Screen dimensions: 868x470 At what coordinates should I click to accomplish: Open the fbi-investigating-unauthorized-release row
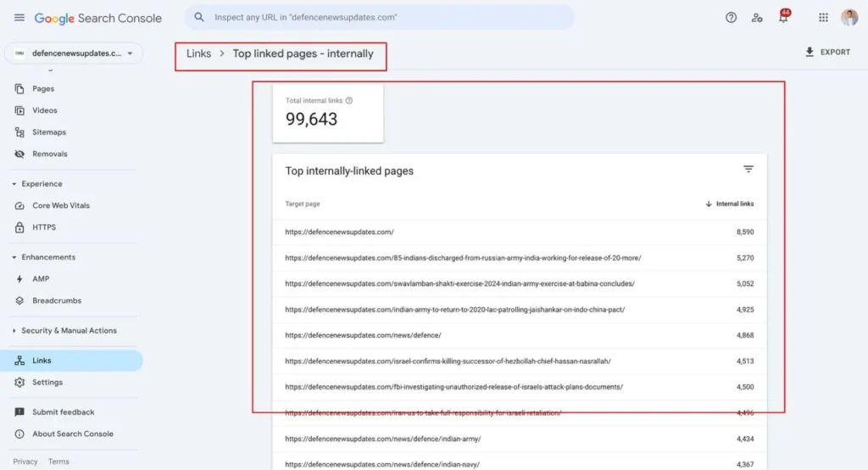pos(520,387)
